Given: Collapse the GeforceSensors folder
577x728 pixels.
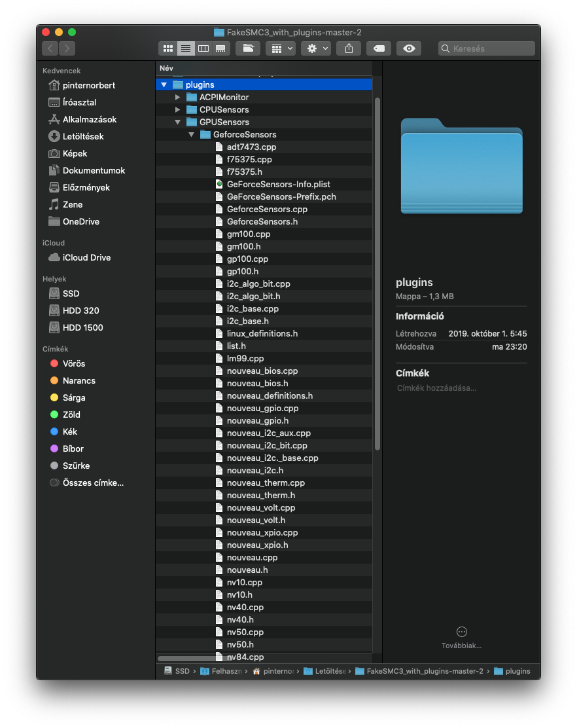Looking at the screenshot, I should (x=191, y=135).
